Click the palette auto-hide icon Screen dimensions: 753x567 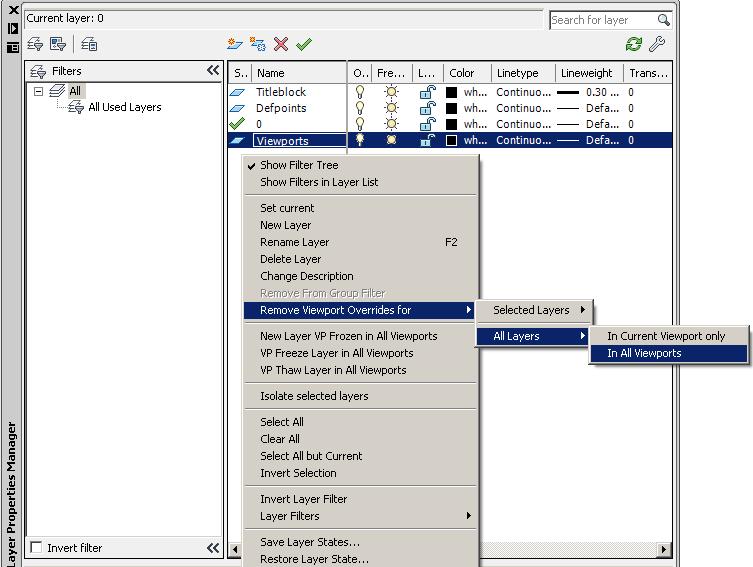pos(13,28)
